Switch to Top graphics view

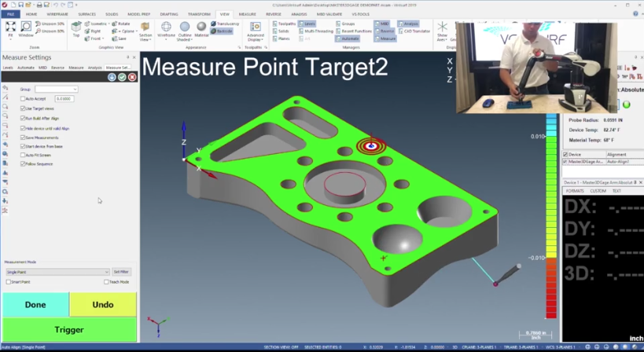(76, 29)
